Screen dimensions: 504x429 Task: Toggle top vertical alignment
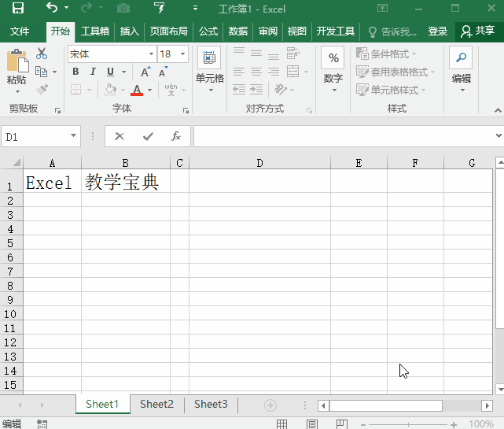pos(239,51)
